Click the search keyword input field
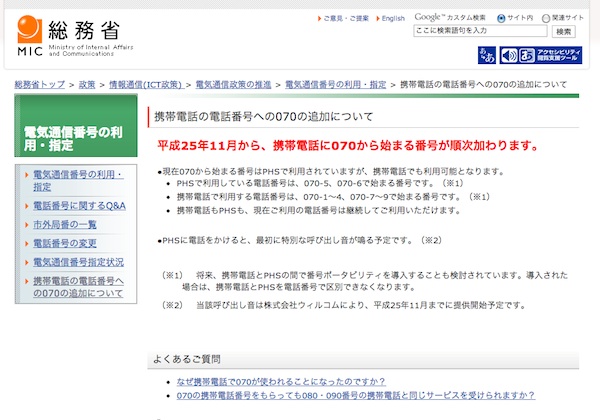600x420 pixels. (x=480, y=32)
